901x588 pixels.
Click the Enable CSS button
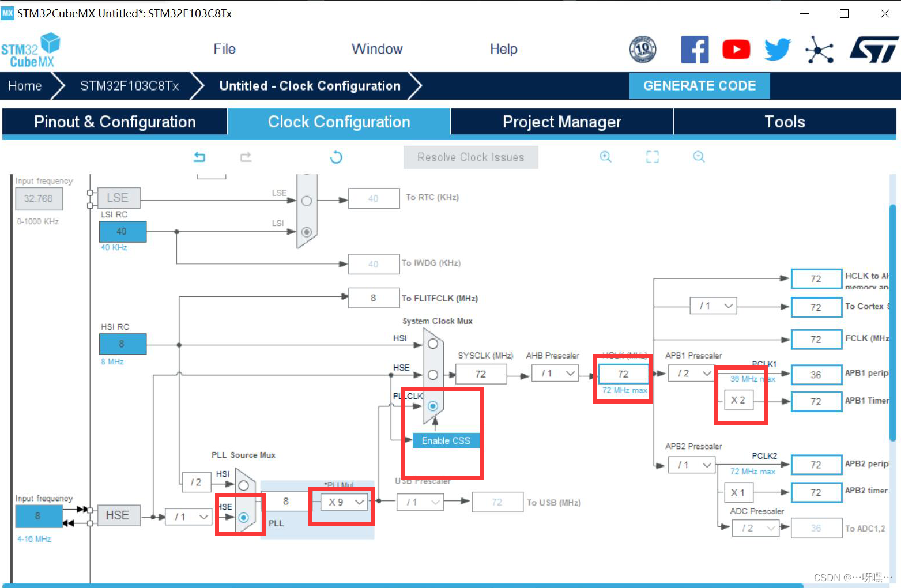click(x=446, y=440)
